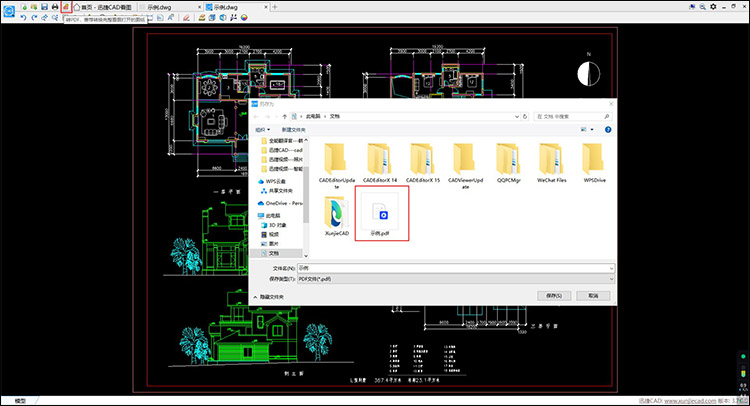Expand the address bar history dropdown
The width and height of the screenshot is (750, 406).
(x=517, y=116)
